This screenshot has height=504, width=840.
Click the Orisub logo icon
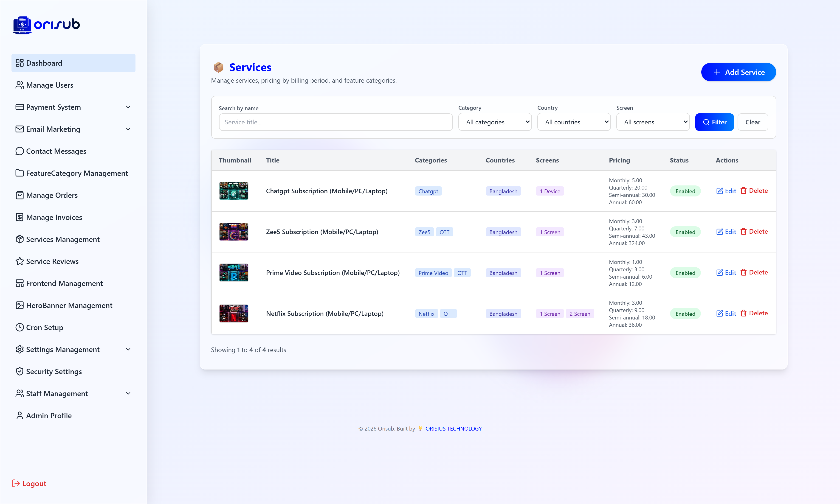pos(22,25)
